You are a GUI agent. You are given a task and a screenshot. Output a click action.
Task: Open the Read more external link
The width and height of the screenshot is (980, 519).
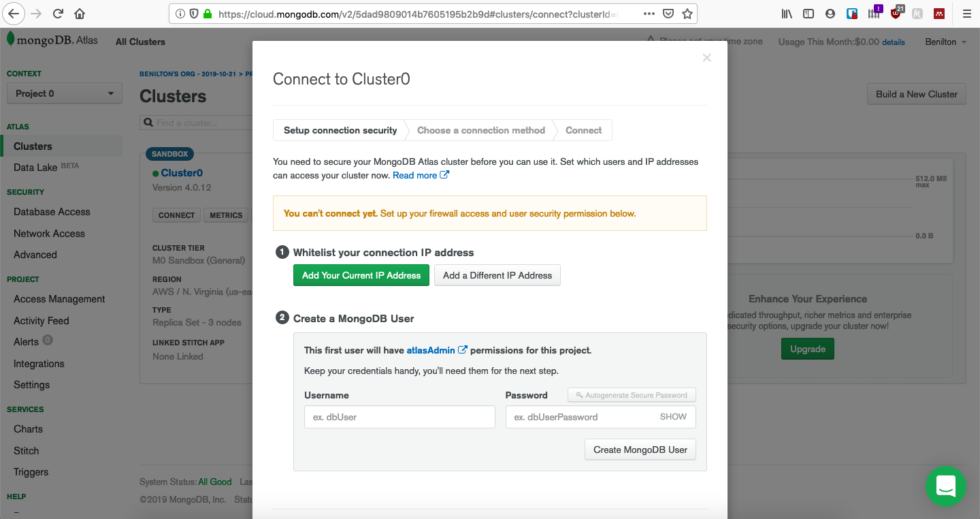click(x=421, y=175)
